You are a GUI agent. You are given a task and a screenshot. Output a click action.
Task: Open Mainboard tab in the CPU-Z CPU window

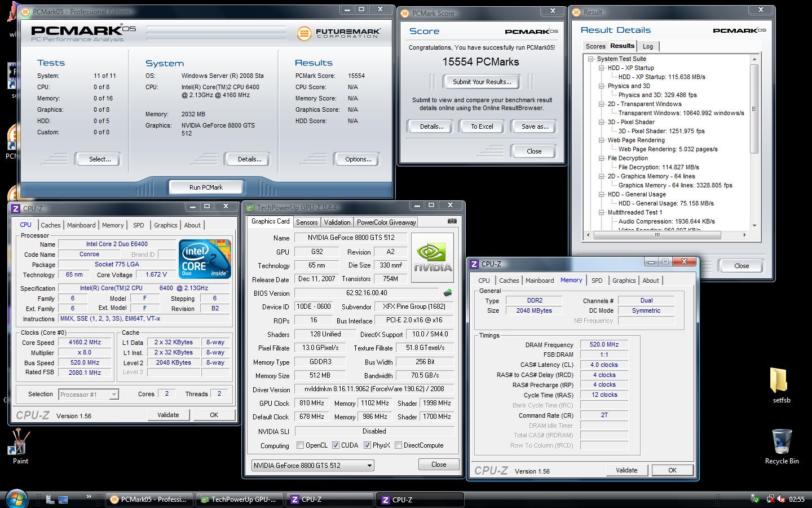(x=81, y=225)
